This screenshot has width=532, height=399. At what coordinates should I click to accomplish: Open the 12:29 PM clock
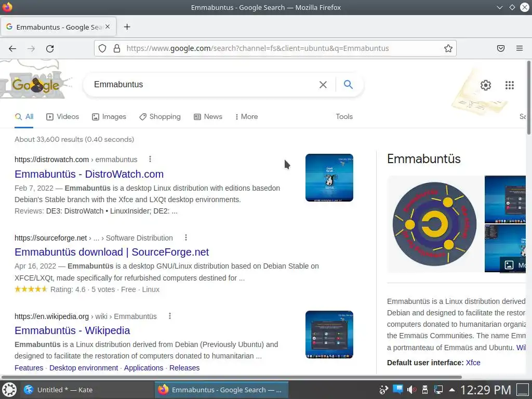tap(486, 390)
